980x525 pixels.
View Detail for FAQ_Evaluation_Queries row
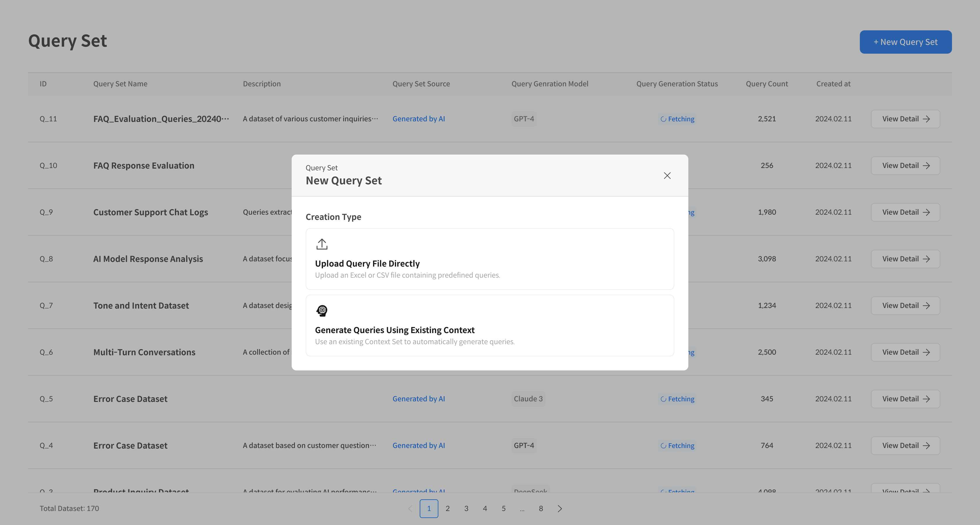(905, 119)
